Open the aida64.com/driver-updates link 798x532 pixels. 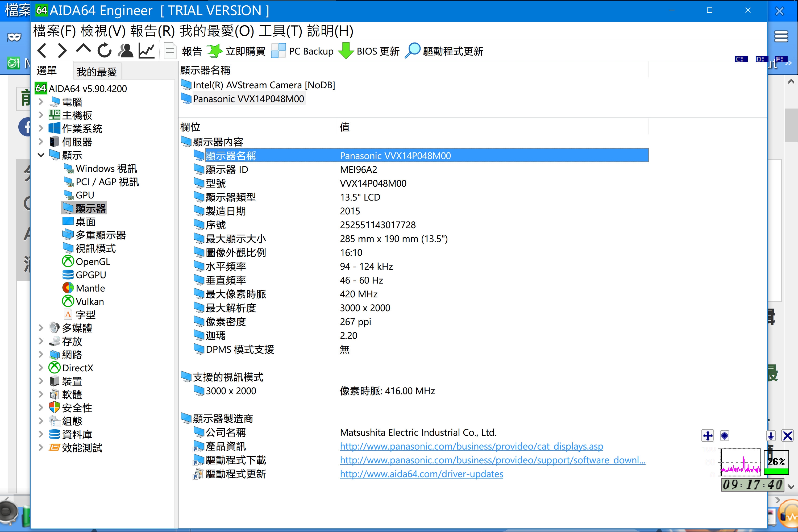421,474
